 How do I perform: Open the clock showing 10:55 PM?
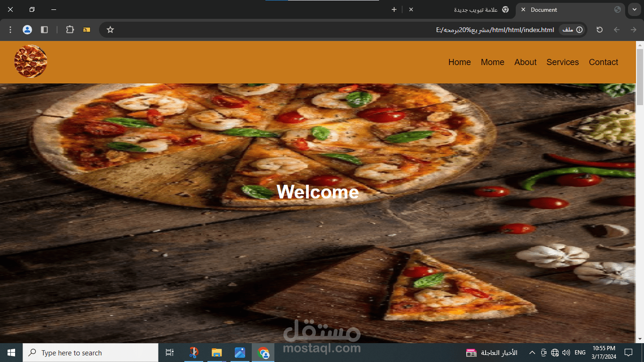(604, 353)
